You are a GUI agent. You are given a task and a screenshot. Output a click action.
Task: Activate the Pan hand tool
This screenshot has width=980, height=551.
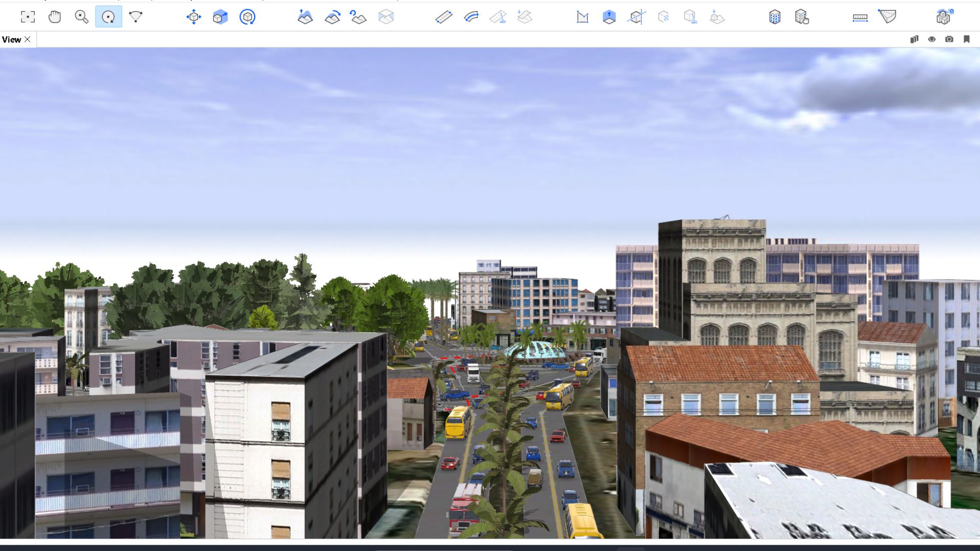pos(55,17)
